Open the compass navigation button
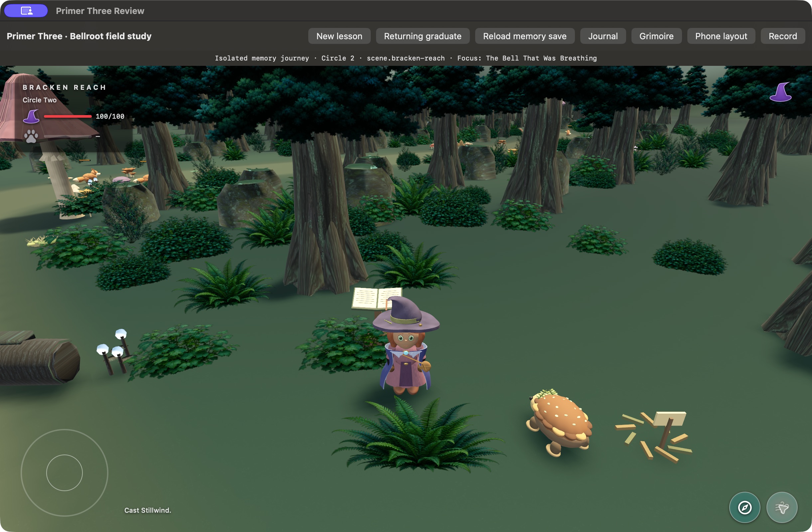812x532 pixels. coord(744,507)
